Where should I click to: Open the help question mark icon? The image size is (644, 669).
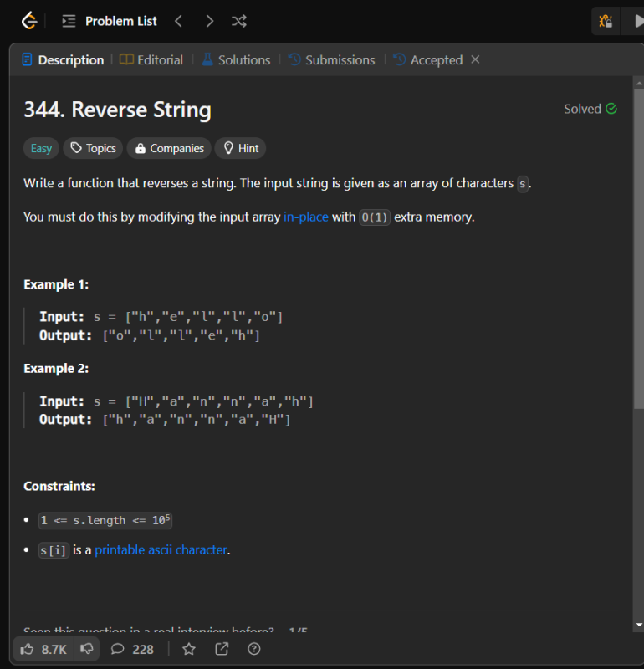click(254, 649)
